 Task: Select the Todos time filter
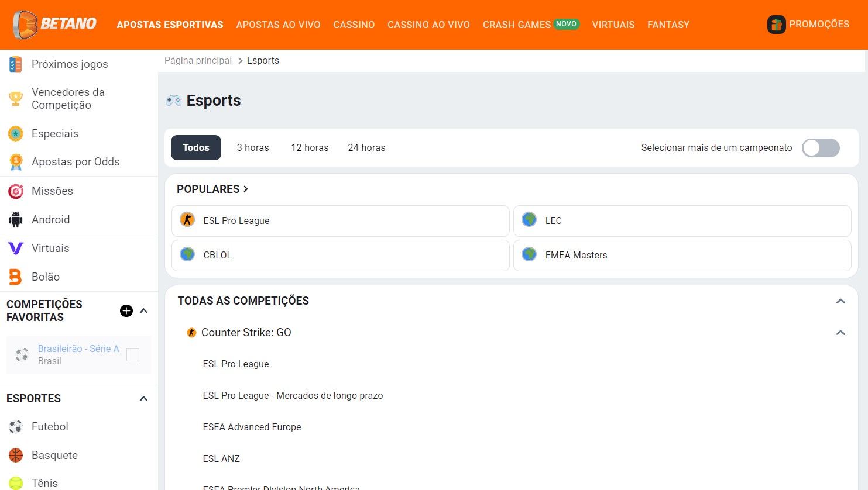pos(196,148)
